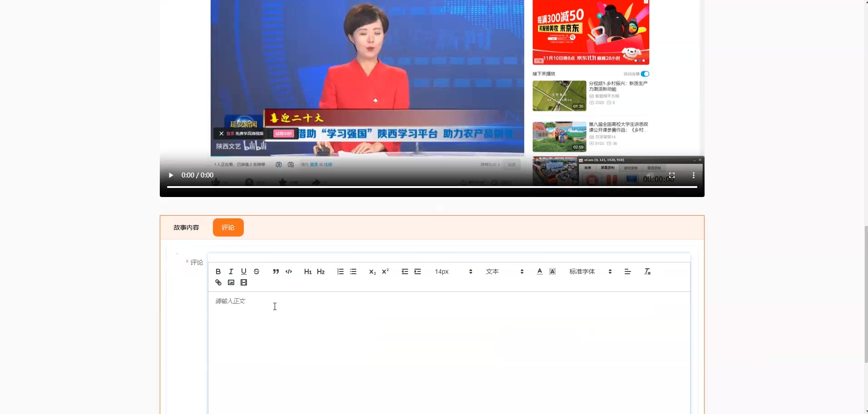This screenshot has width=868, height=414.
Task: Apply Heading 2 style
Action: 321,271
